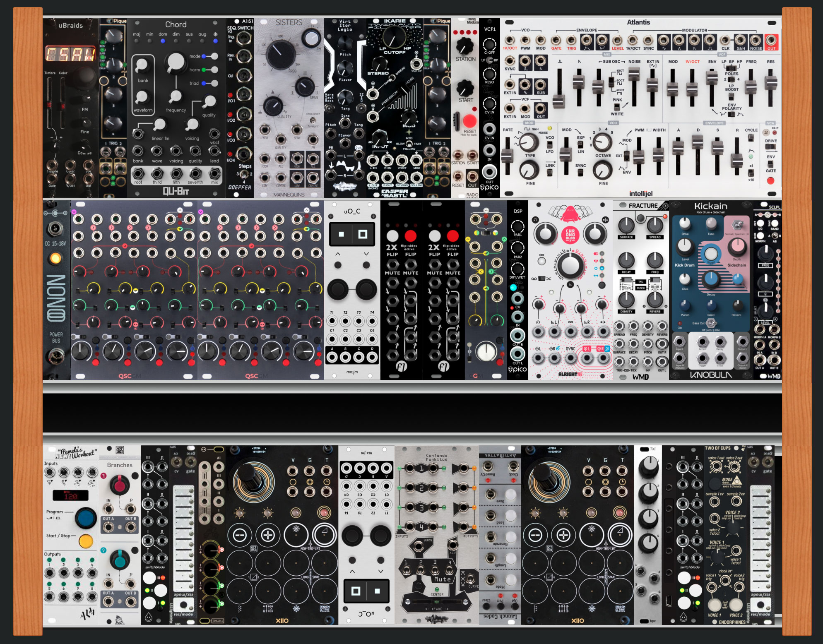
Task: Click the Fracture OUT L jack
Action: (x=662, y=362)
